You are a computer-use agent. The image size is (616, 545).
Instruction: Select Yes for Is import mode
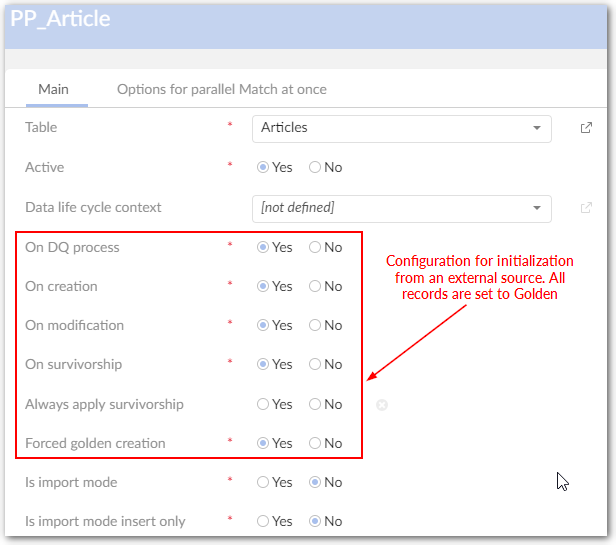(x=263, y=482)
